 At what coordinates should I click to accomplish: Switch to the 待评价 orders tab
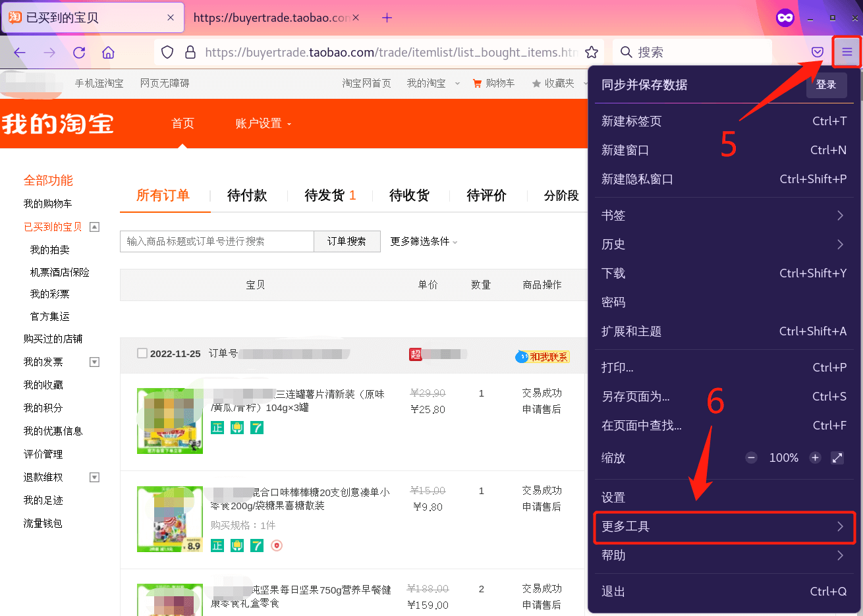click(x=486, y=195)
